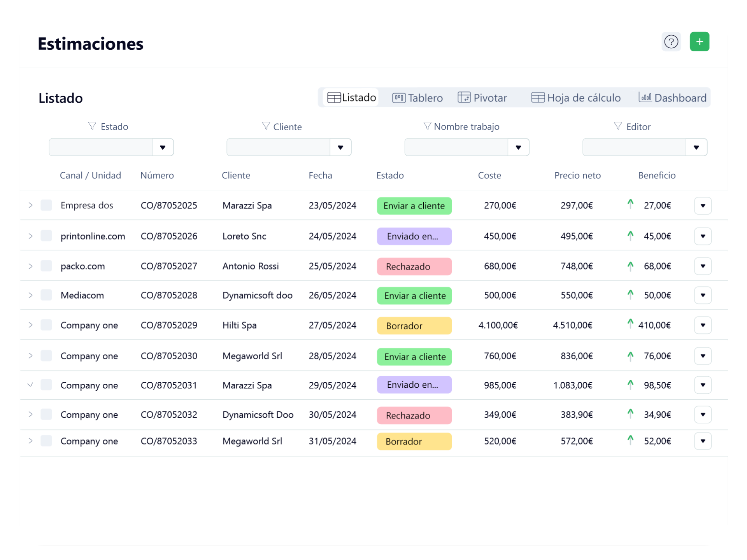Click green profit arrow in CO/87052025 row
The width and height of the screenshot is (747, 560).
click(x=630, y=204)
